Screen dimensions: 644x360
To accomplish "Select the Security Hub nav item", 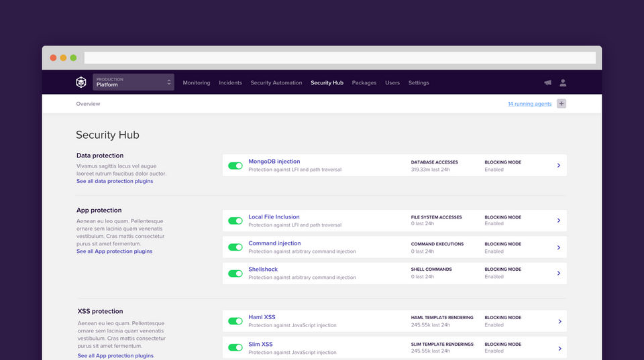I will point(327,82).
